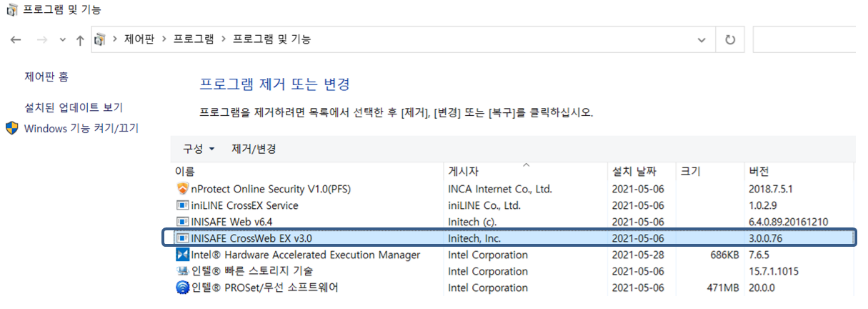
Task: Expand the address bar history dropdown
Action: (x=703, y=40)
